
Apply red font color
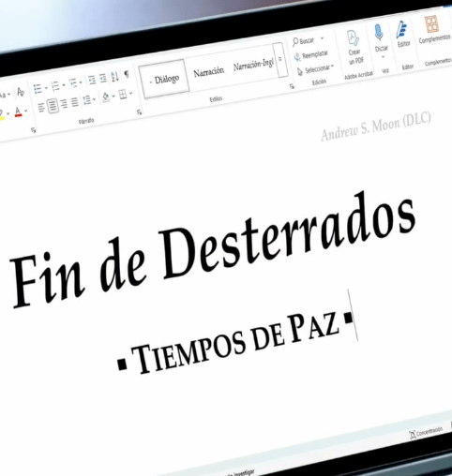18,112
